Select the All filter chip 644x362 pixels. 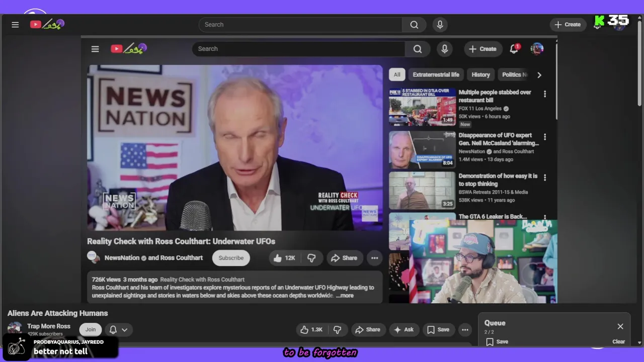click(397, 74)
